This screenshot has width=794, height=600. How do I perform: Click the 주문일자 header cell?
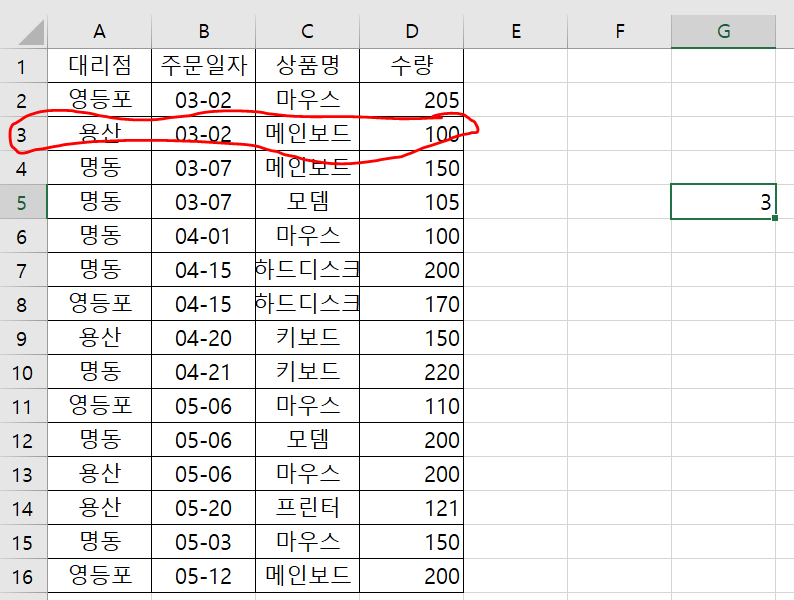click(x=204, y=66)
